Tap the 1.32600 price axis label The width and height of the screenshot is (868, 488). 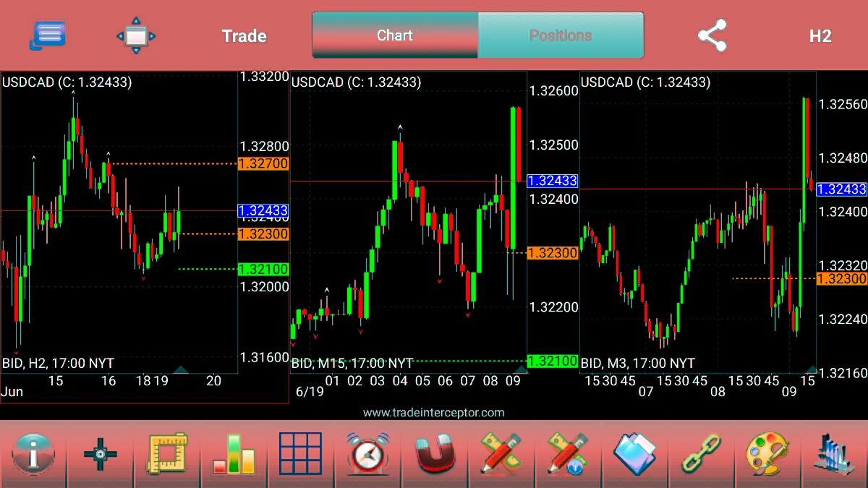pyautogui.click(x=554, y=90)
